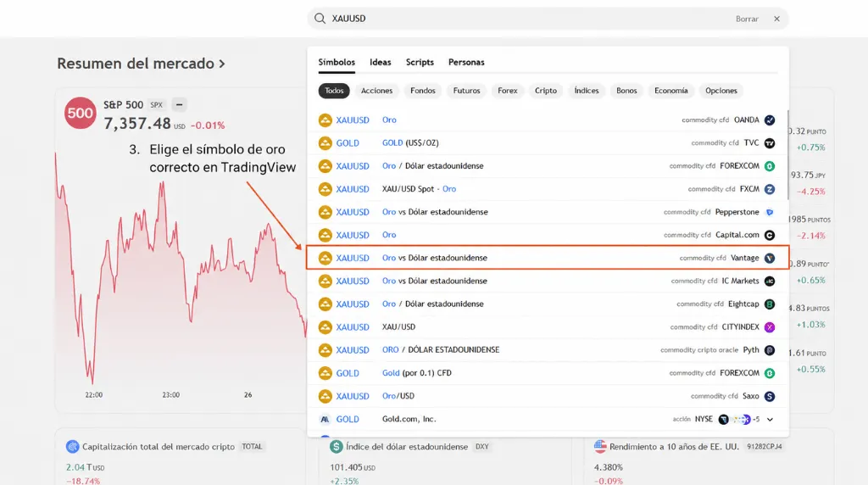Expand the Gold.com NYSE exchanges chevron

770,420
